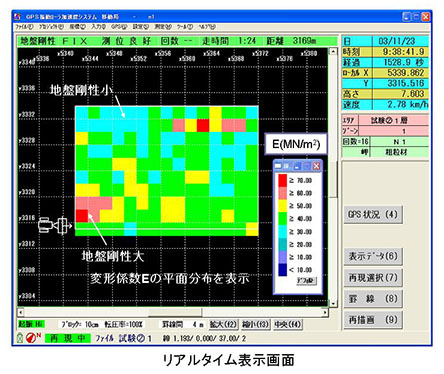Viewport: 444px width, 374px height.
Task: Click the horizontal scrollbar right arrow
Action: point(325,312)
